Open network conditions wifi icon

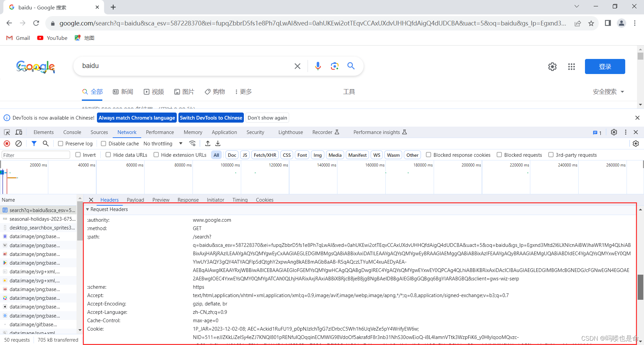[192, 143]
